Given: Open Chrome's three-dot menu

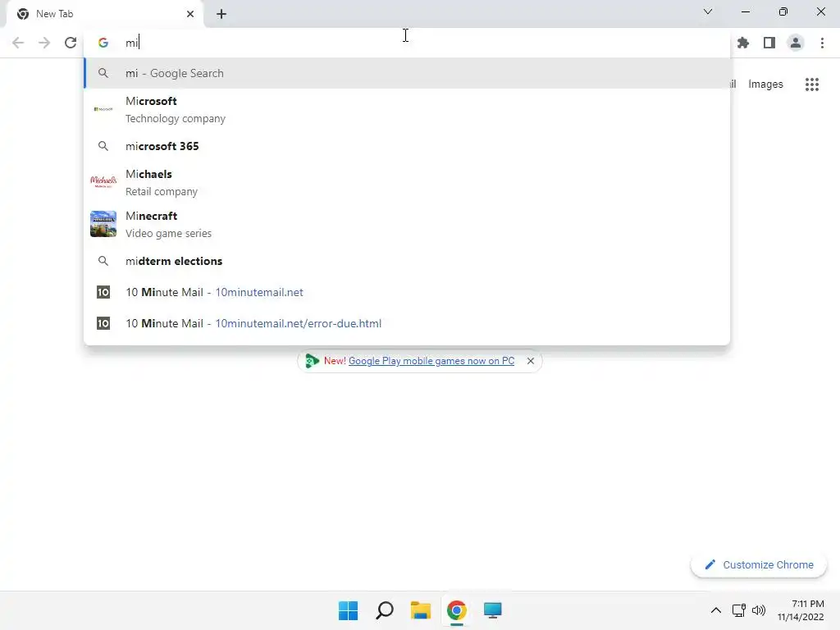Looking at the screenshot, I should click(822, 43).
